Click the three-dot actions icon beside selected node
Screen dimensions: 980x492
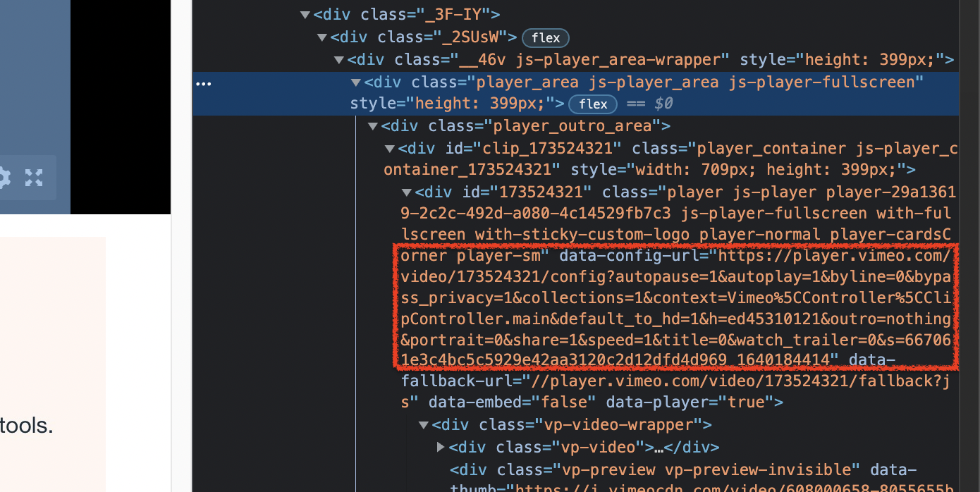(204, 84)
